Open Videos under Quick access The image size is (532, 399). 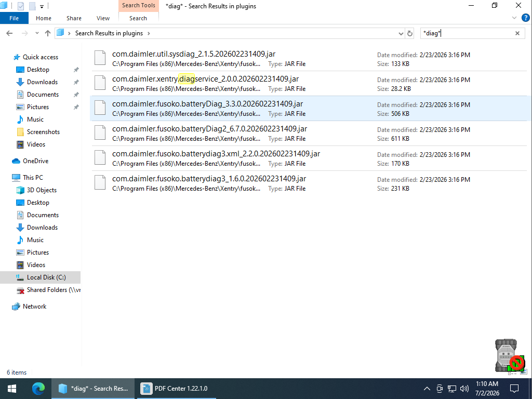pyautogui.click(x=36, y=144)
